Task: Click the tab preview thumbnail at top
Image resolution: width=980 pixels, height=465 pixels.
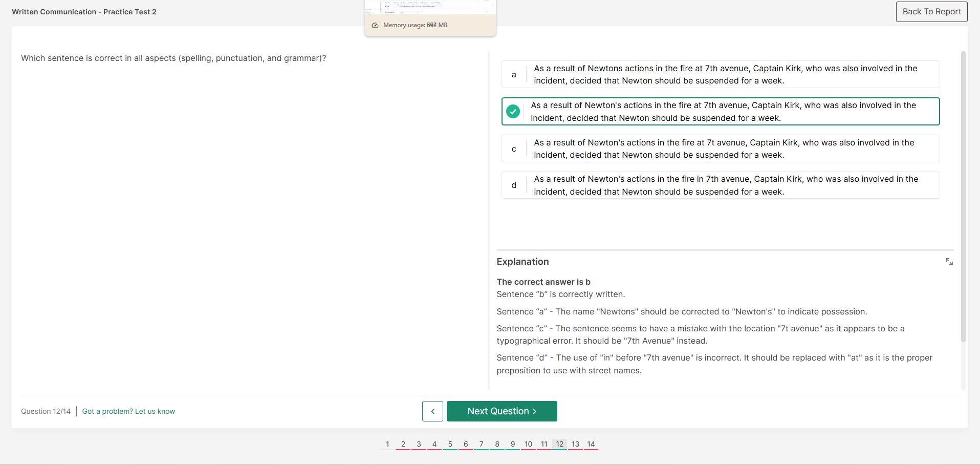Action: click(430, 7)
